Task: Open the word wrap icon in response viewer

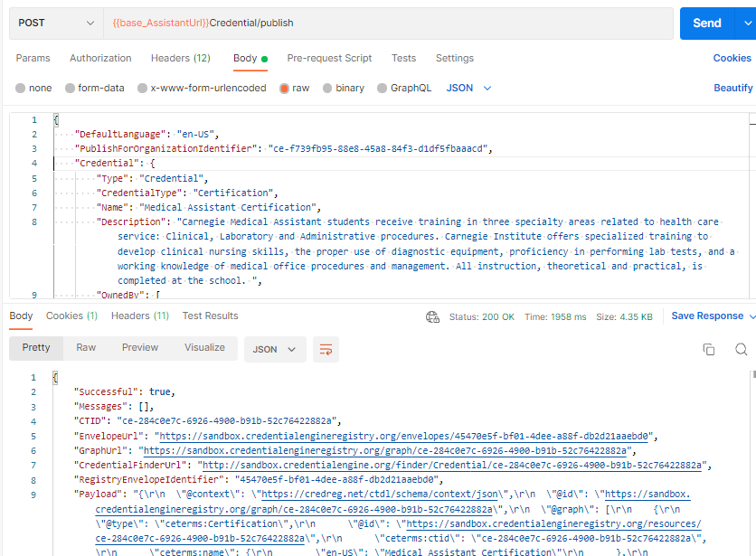Action: point(326,347)
